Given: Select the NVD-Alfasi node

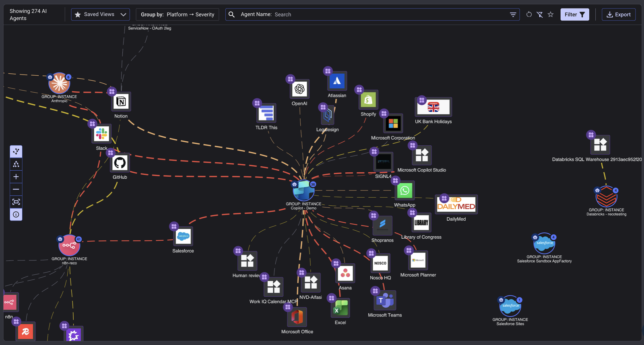Looking at the screenshot, I should point(311,283).
